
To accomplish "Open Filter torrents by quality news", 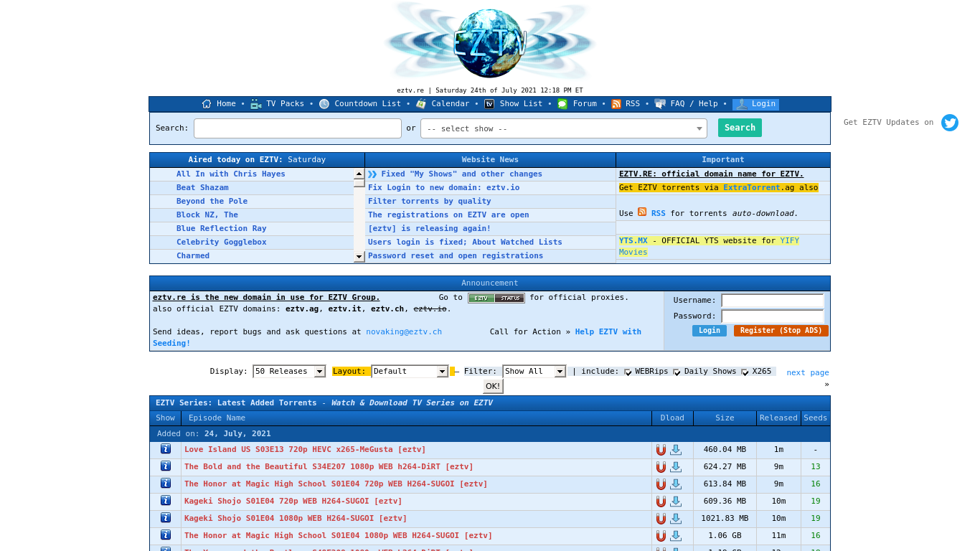I will click(x=430, y=202).
